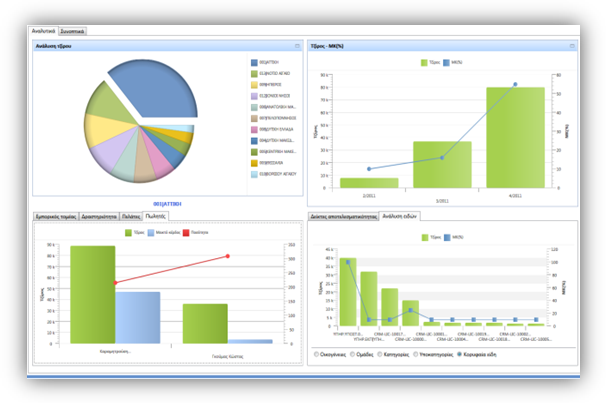Open the Δείκτες αποτελεσματικότητας tab
The width and height of the screenshot is (606, 403).
click(x=344, y=217)
